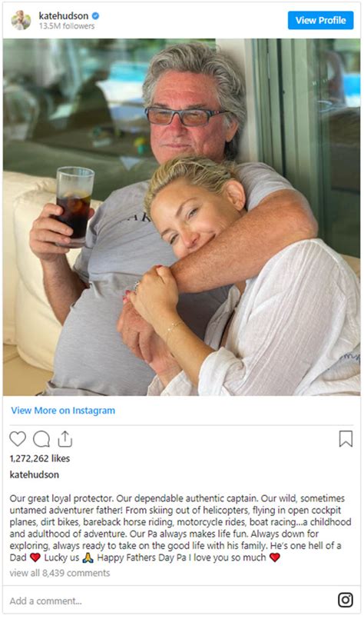
Task: Follow the 'View More on Instagram' link
Action: [63, 411]
